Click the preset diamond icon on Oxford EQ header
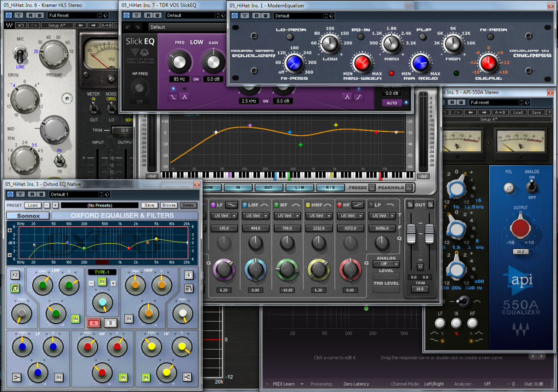Image resolution: width=558 pixels, height=392 pixels. point(107,194)
